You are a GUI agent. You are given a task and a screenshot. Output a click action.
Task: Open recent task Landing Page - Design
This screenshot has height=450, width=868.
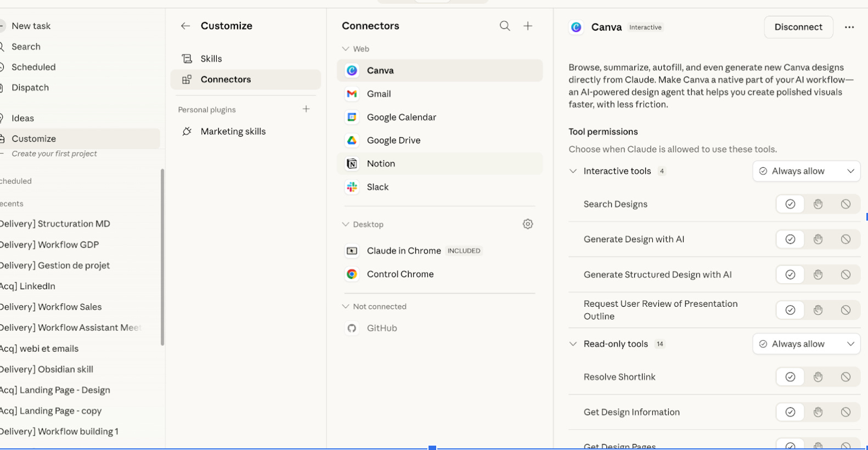point(55,390)
